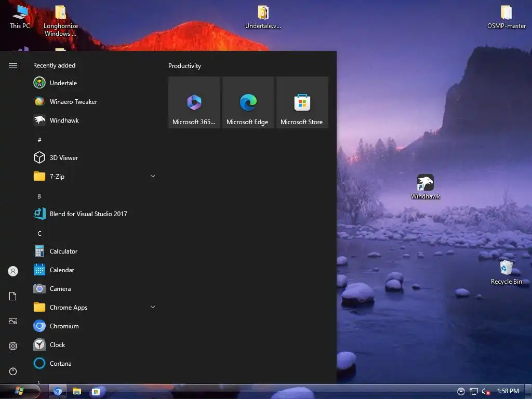Screen dimensions: 532x399
Task: Expand the 7-Zip folder chevron
Action: click(153, 176)
